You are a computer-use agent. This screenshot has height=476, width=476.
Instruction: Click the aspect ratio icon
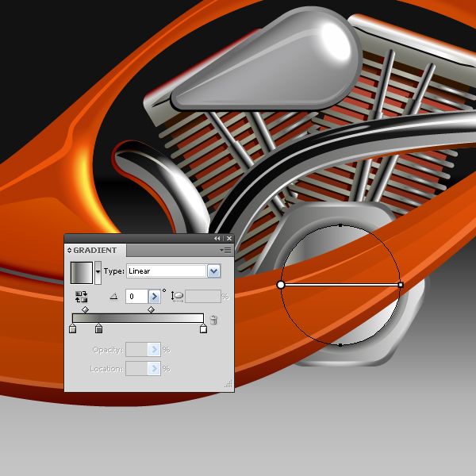click(x=177, y=296)
